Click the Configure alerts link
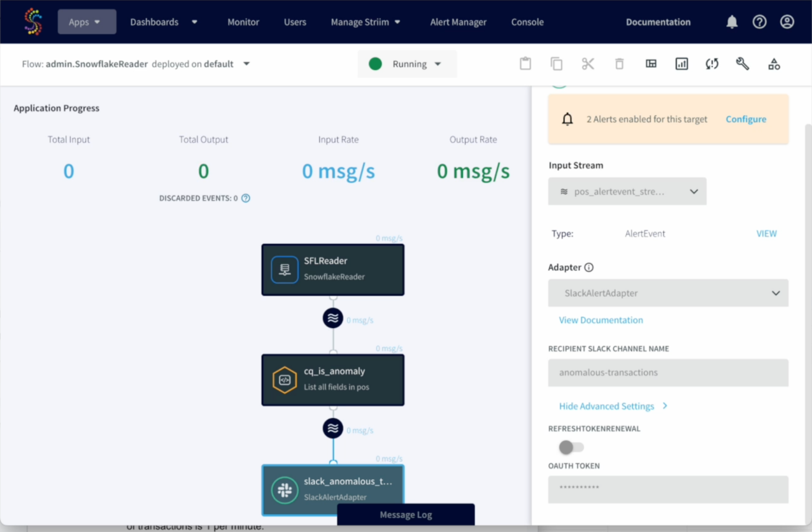 [x=746, y=119]
